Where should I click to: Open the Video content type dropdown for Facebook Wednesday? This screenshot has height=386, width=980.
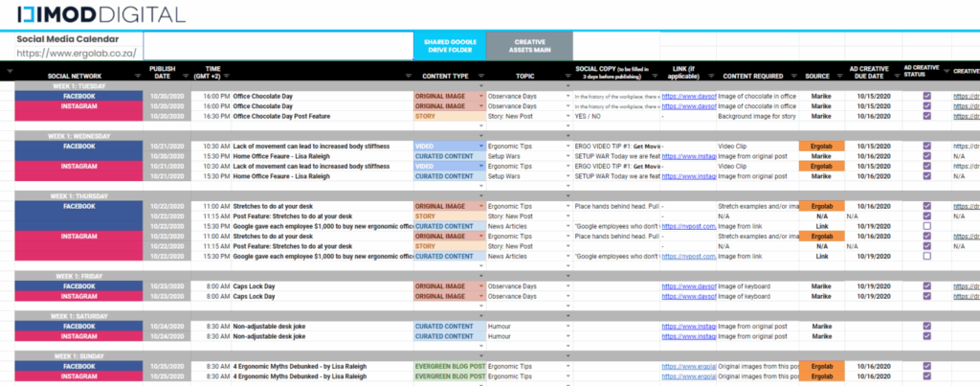[x=480, y=146]
